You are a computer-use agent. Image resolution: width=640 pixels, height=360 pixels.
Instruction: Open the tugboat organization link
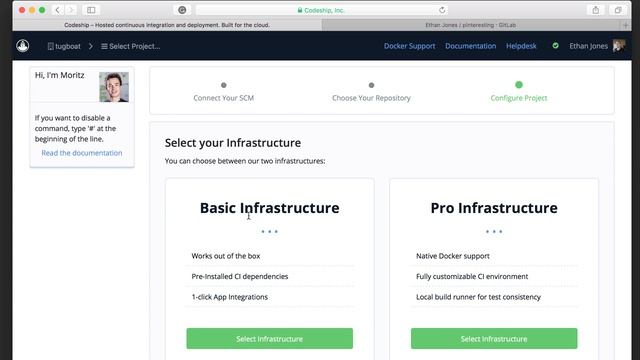click(x=64, y=46)
